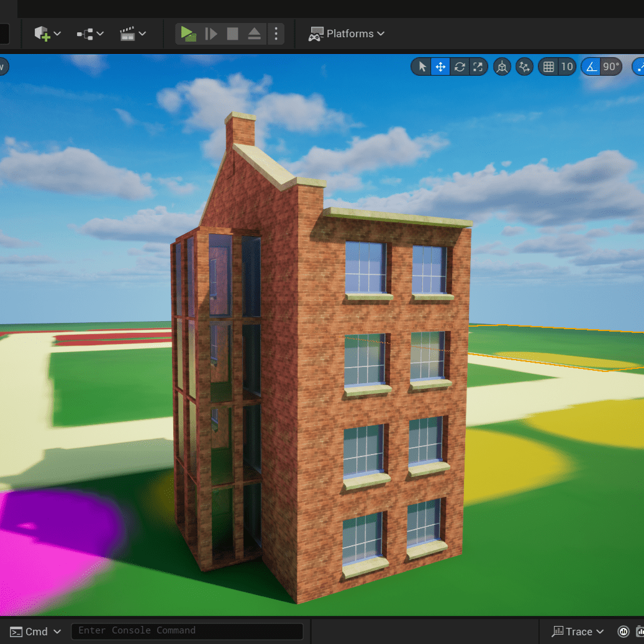Toggle rotation snap angle icon

pyautogui.click(x=591, y=66)
